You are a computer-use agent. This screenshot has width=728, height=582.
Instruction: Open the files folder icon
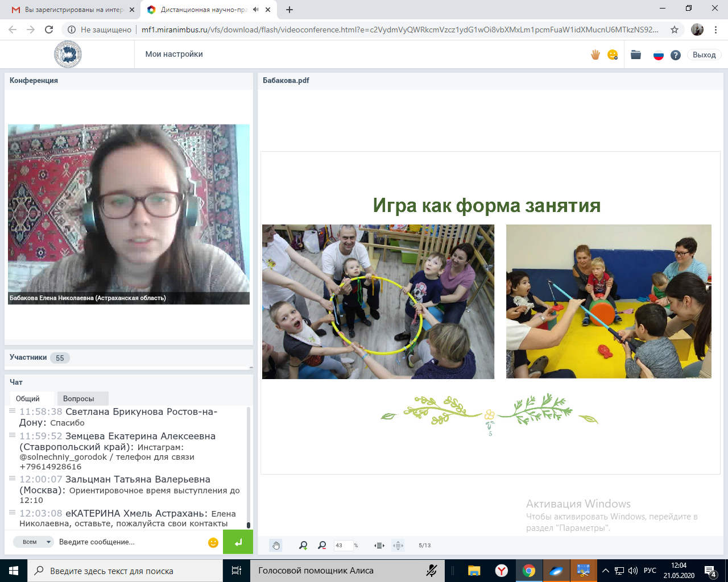tap(636, 55)
